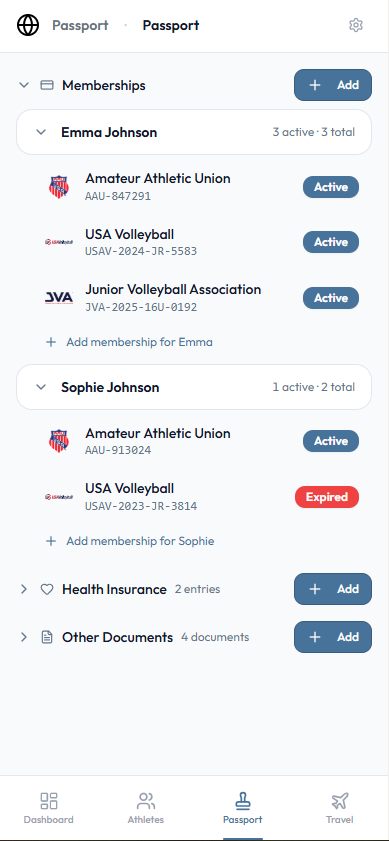Expand the Health Insurance section
This screenshot has height=841, width=389.
24,589
